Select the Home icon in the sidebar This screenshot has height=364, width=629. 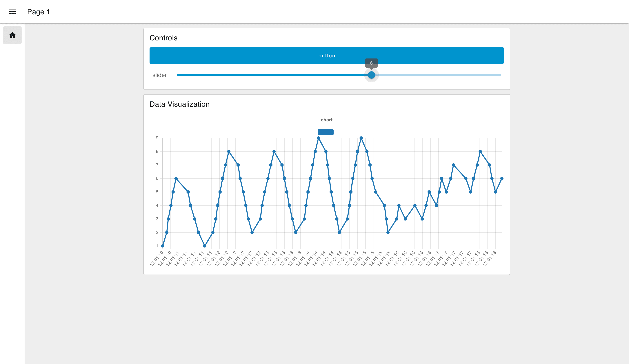[12, 35]
